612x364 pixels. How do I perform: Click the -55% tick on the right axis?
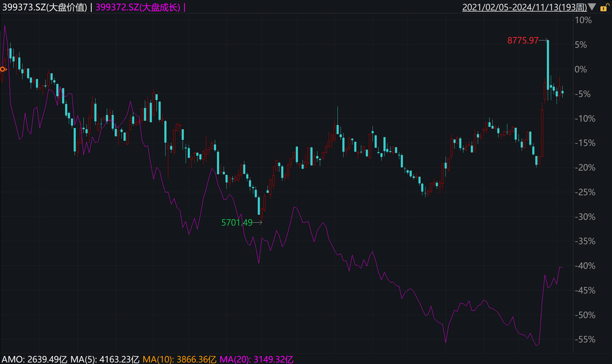pos(585,339)
